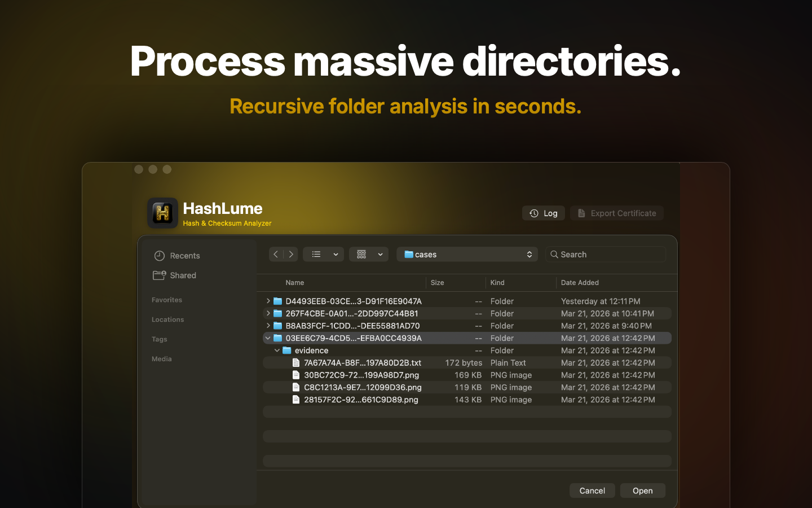812x508 pixels.
Task: Sort files by the Size column
Action: point(437,282)
